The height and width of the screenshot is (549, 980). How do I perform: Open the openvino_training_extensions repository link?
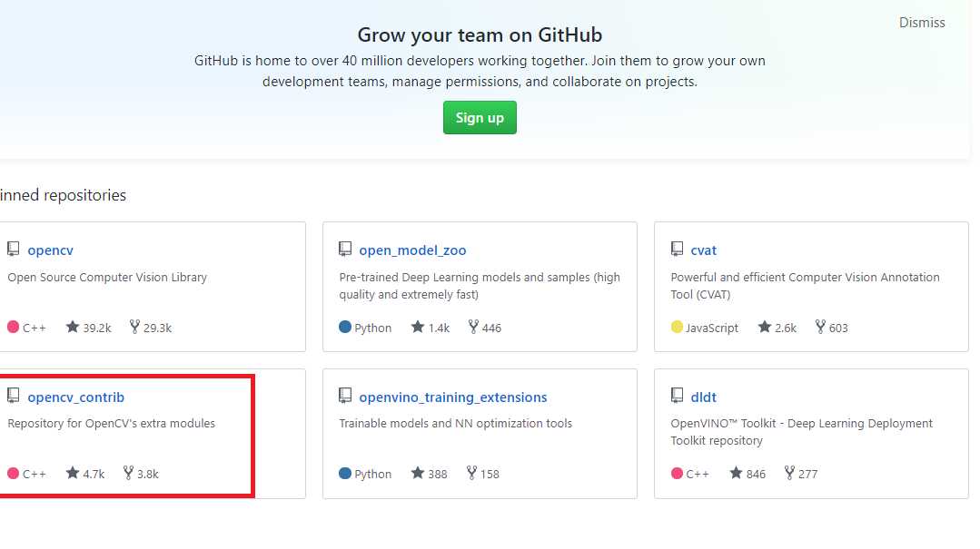pos(452,397)
